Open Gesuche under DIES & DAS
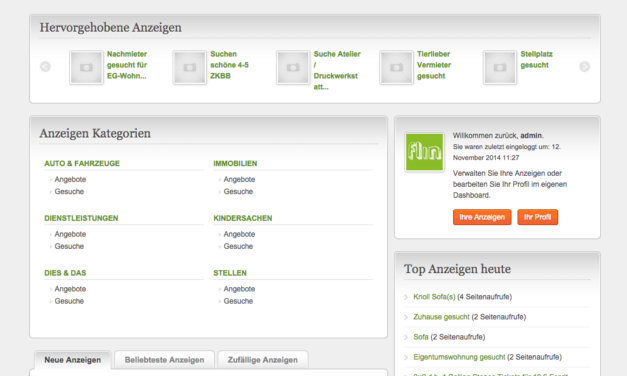 pyautogui.click(x=69, y=301)
